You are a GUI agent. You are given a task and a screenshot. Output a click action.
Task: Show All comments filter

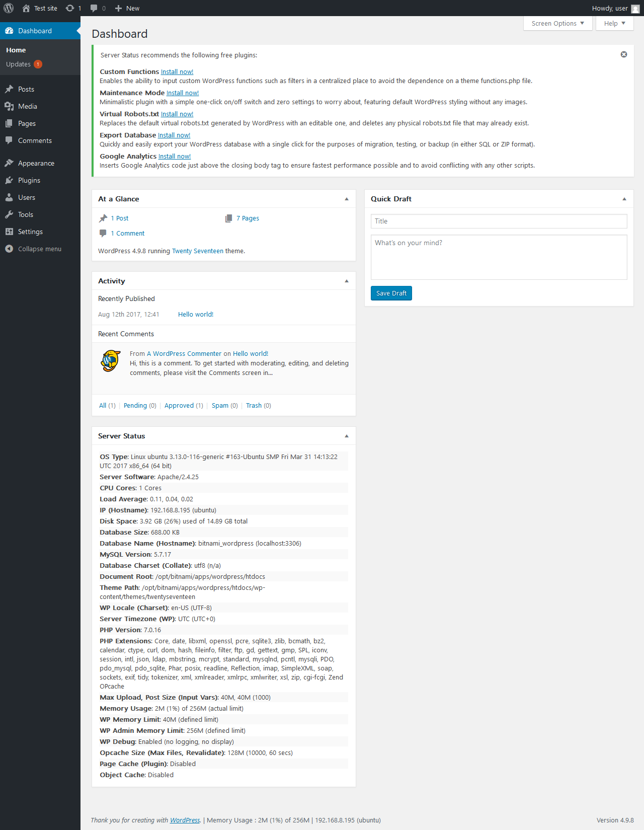103,405
